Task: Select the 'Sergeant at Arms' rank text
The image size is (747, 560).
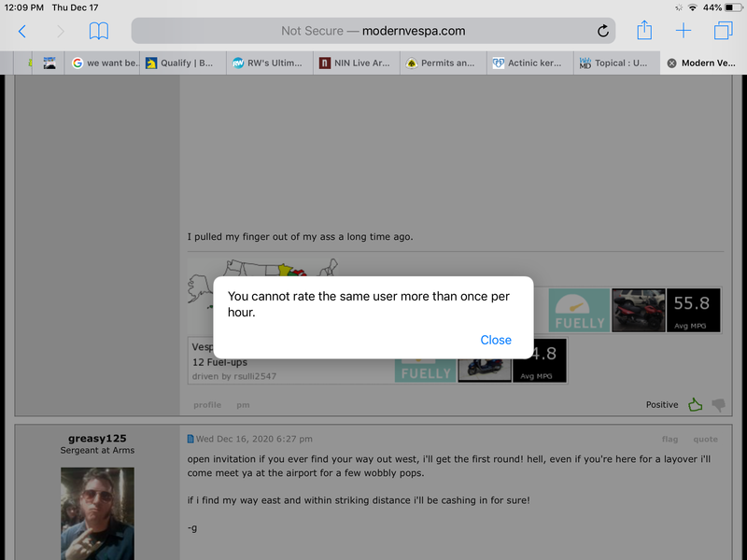Action: [97, 451]
